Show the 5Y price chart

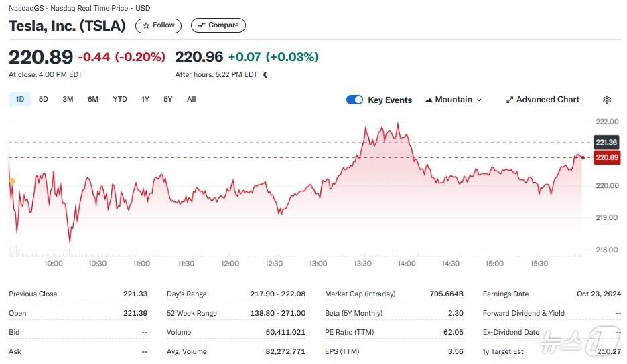[167, 100]
